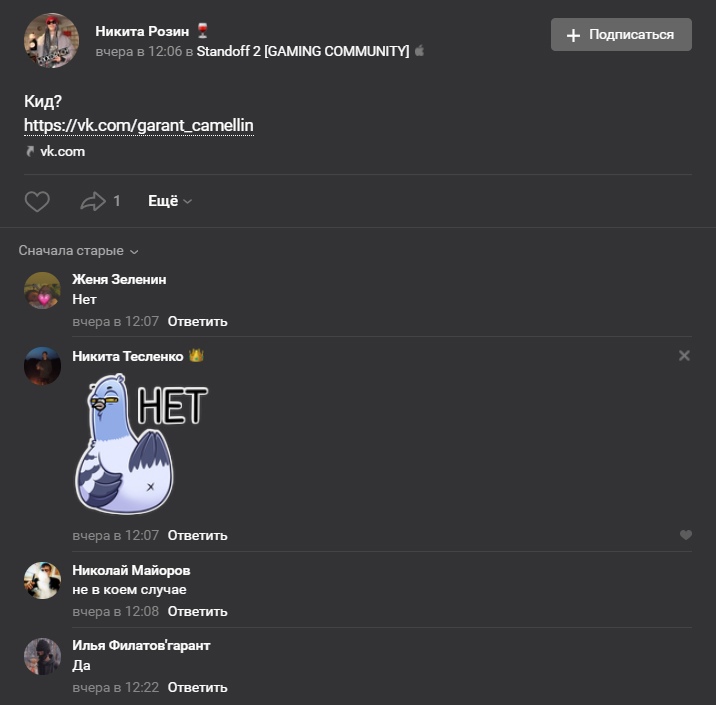The width and height of the screenshot is (716, 705).
Task: Like Никита Тесленко's comment heart
Action: [x=685, y=535]
